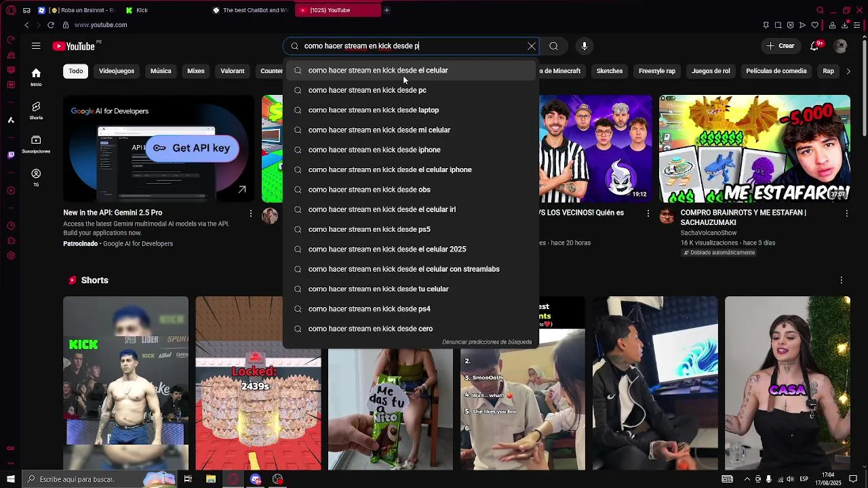Click Denunciar predicciones de búsqueda link
Image resolution: width=868 pixels, height=488 pixels.
point(487,342)
